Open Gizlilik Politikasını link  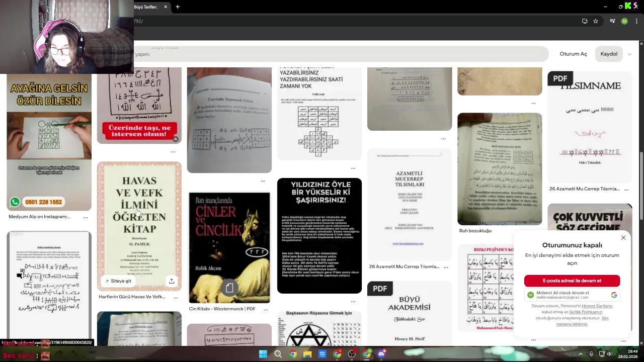click(x=586, y=312)
